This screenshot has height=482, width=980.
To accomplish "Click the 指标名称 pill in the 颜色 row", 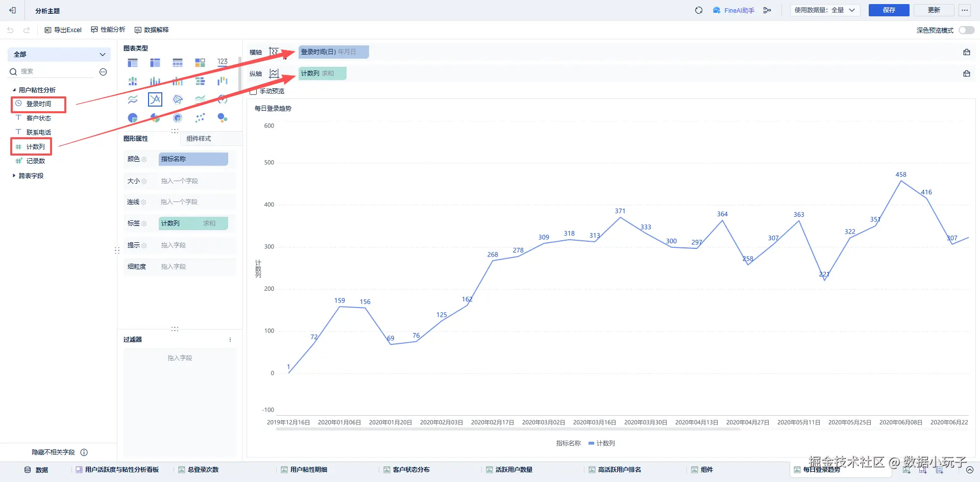I will pos(193,159).
